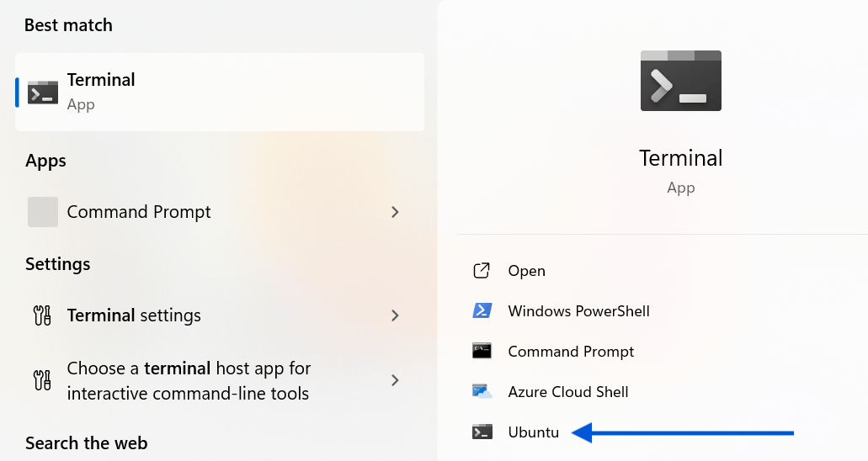Click the large Terminal app icon in preview pane
This screenshot has width=868, height=461.
tap(681, 81)
